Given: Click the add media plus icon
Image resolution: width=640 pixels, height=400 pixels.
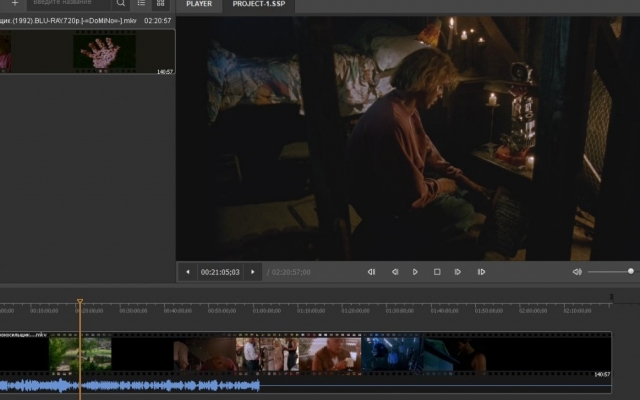Looking at the screenshot, I should 15,3.
